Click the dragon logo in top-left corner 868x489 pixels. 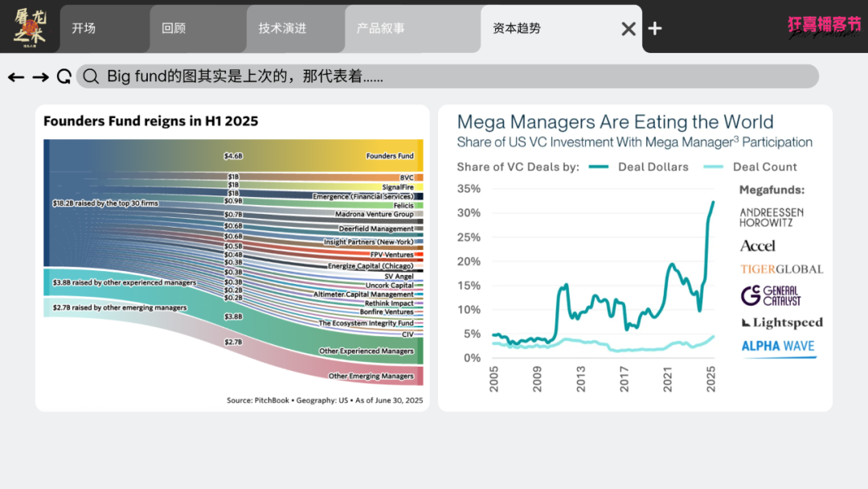30,27
